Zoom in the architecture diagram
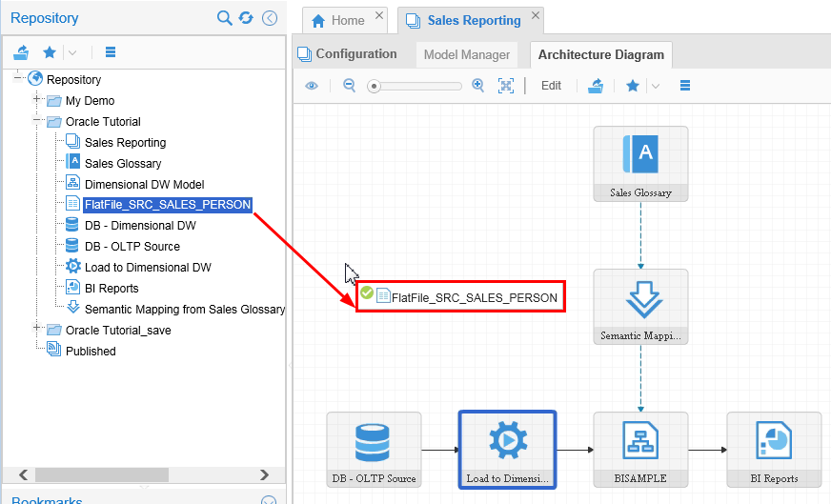831x504 pixels. pos(478,86)
